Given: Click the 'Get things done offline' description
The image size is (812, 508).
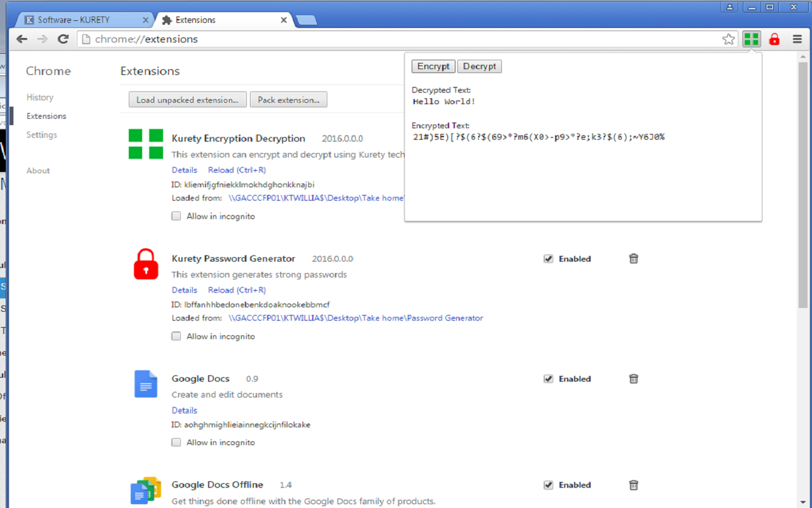Looking at the screenshot, I should pyautogui.click(x=304, y=501).
